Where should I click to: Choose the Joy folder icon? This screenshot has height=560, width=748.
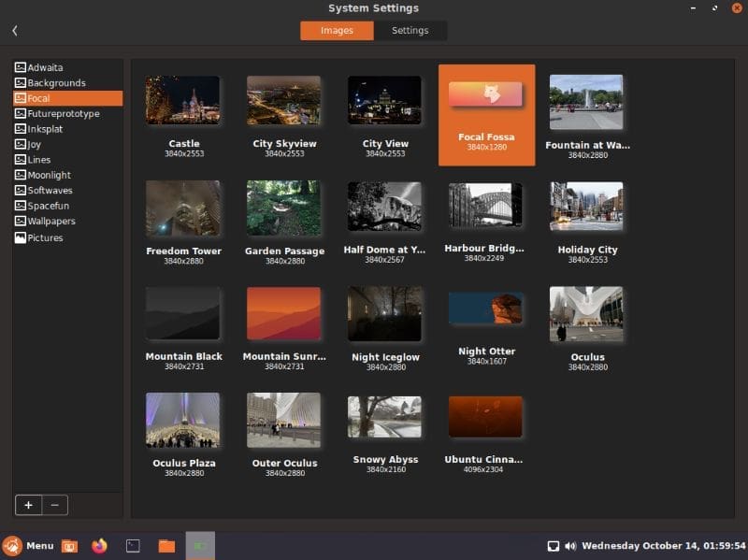click(x=20, y=144)
